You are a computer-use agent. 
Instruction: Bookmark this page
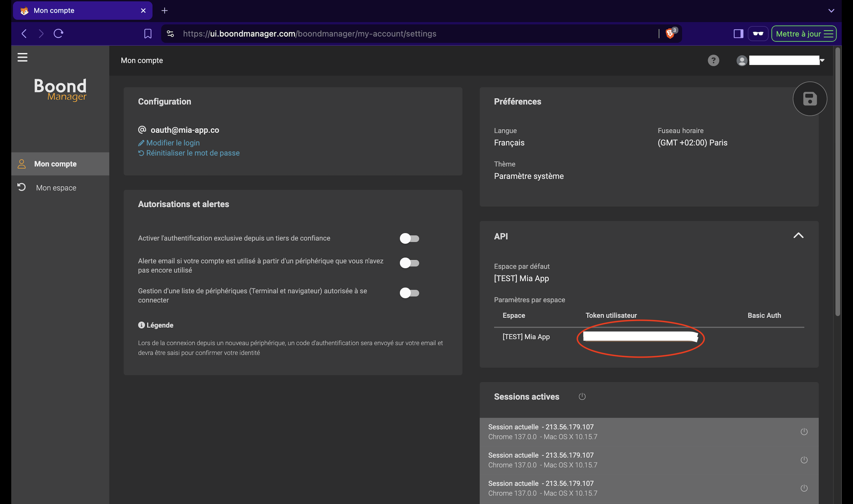tap(148, 34)
